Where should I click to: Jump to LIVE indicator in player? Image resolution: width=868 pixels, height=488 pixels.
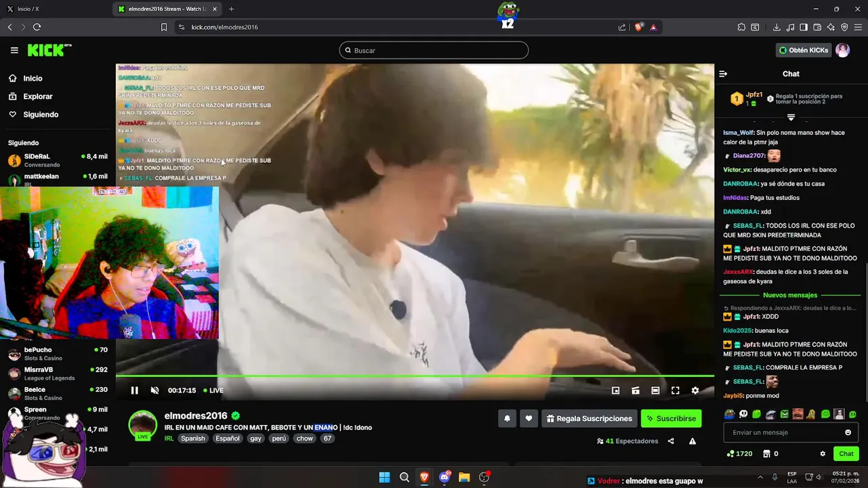point(212,390)
